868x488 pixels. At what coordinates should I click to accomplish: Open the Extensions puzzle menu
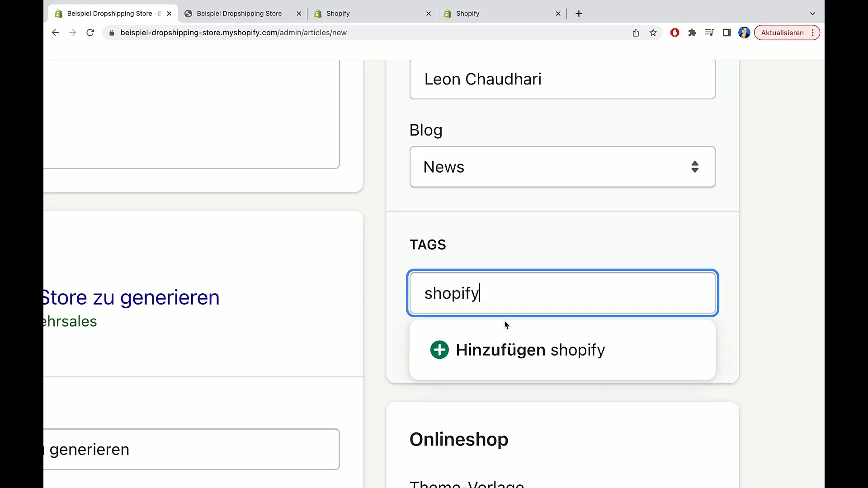pyautogui.click(x=692, y=33)
